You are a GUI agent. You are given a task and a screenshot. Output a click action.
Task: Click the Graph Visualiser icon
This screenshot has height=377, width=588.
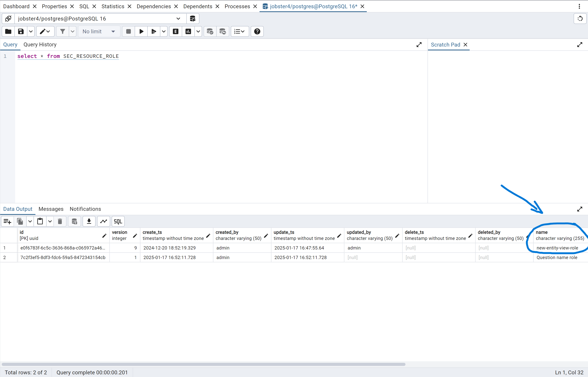click(104, 221)
